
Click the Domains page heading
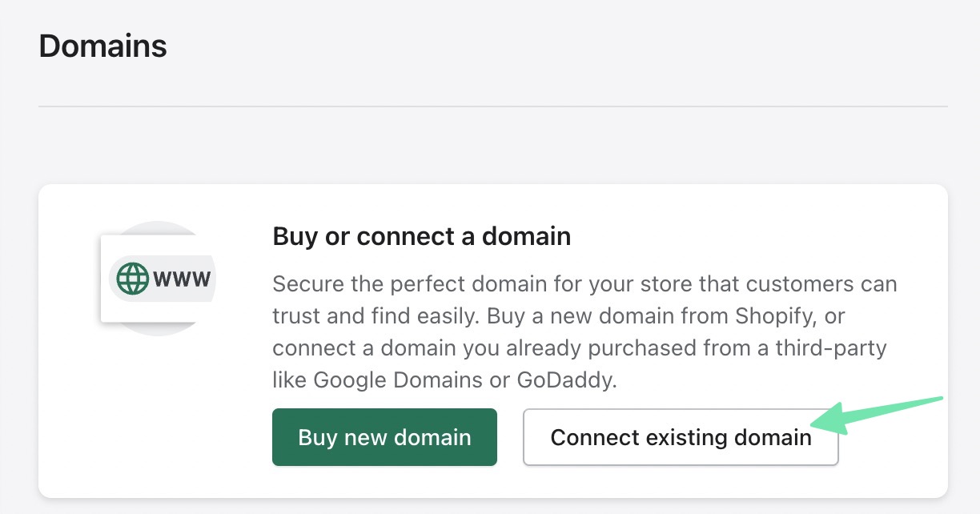[102, 46]
